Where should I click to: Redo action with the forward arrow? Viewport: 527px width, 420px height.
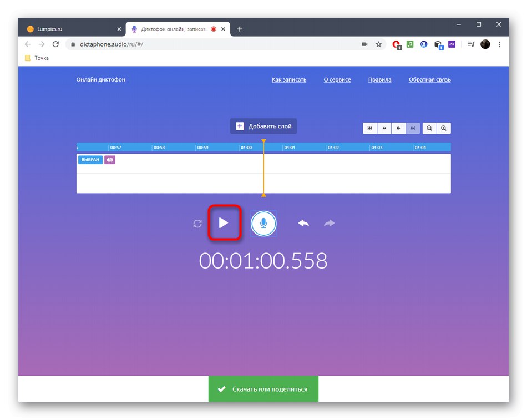click(x=330, y=223)
